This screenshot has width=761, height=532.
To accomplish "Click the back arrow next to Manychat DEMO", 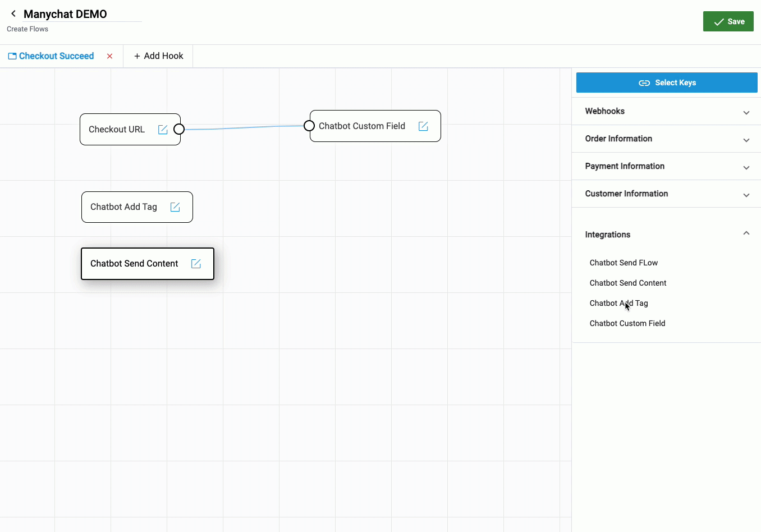I will [x=13, y=13].
